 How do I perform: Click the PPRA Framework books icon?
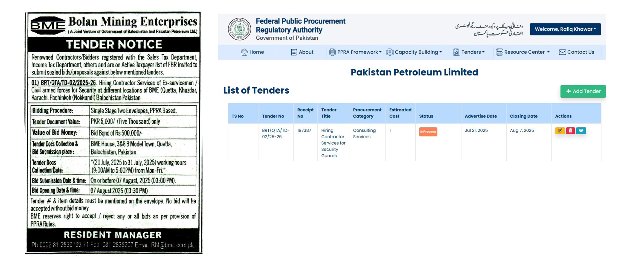tap(332, 52)
